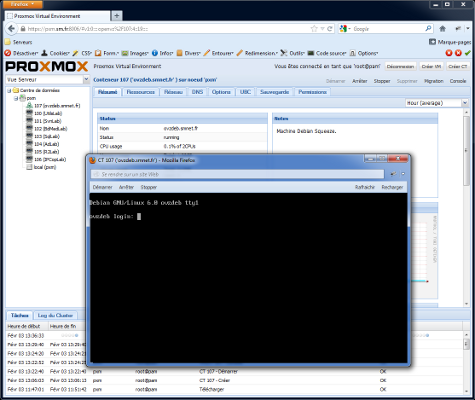The width and height of the screenshot is (475, 400).
Task: Click Arrêter in container toolbar
Action: click(360, 81)
